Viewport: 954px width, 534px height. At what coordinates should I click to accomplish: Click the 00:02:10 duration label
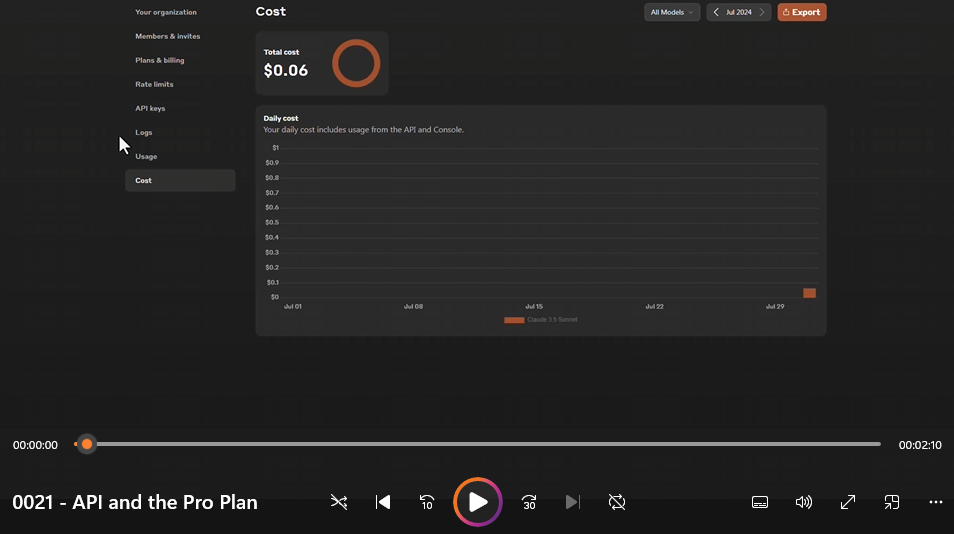tap(920, 445)
